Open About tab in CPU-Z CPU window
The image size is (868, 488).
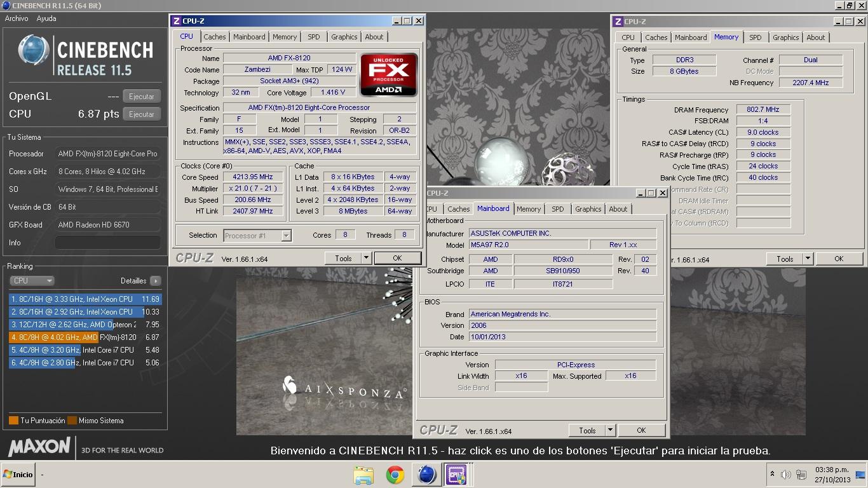[x=374, y=37]
